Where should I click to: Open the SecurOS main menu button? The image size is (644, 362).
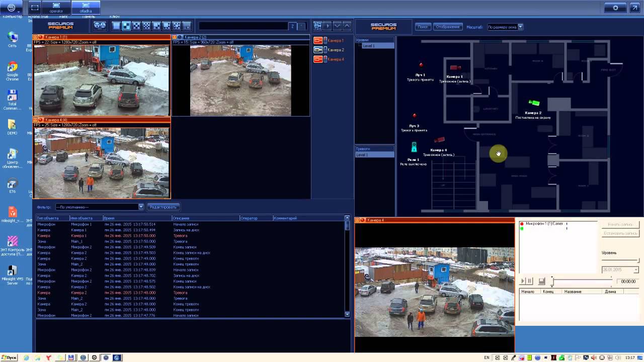[x=12, y=8]
